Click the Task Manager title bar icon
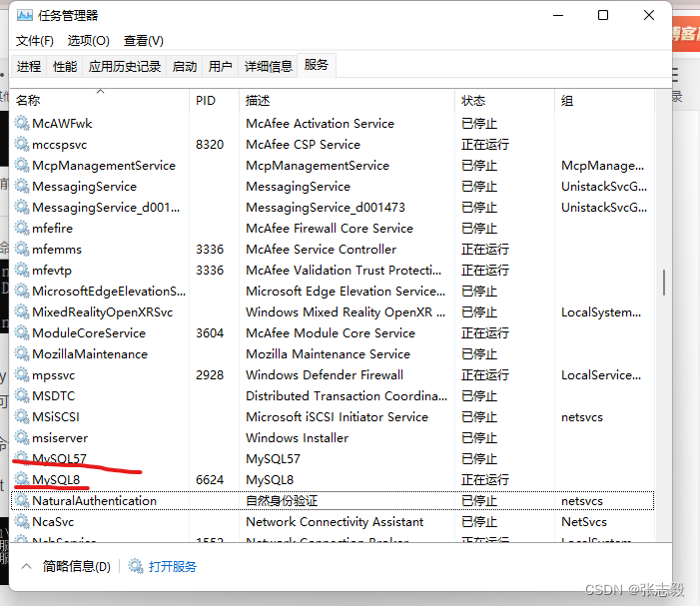The width and height of the screenshot is (700, 606). pyautogui.click(x=25, y=16)
